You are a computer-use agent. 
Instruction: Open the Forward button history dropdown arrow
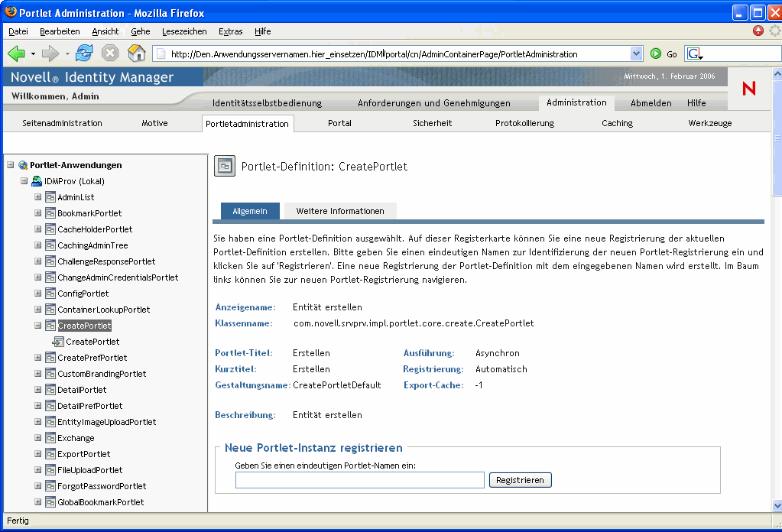coord(67,54)
